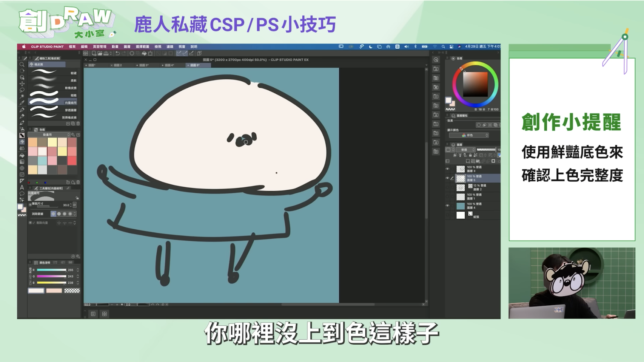Select the first anti-aliasing option in 消除鋸齒
The height and width of the screenshot is (362, 644).
[53, 214]
